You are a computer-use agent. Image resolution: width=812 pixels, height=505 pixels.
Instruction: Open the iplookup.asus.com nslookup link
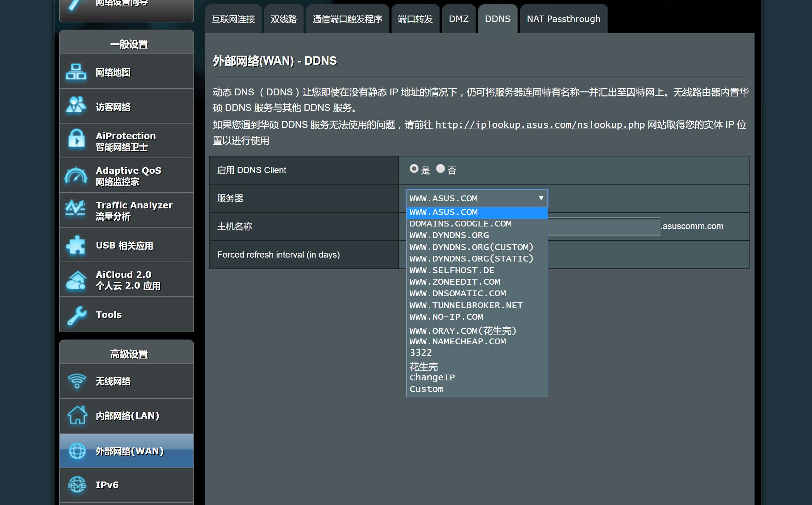tap(540, 125)
